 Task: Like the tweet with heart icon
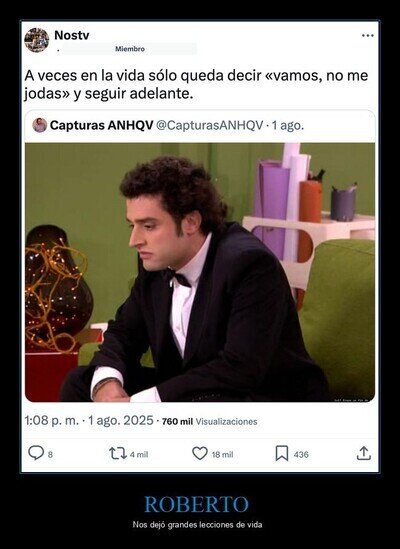[200, 453]
